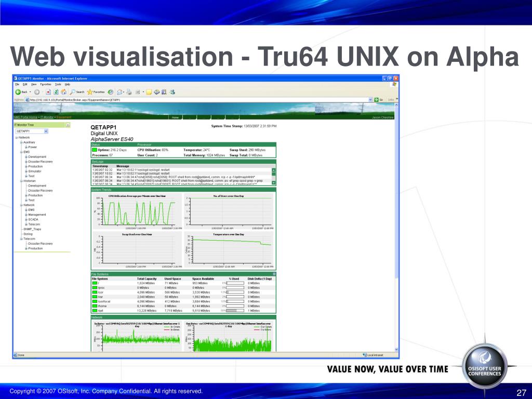The width and height of the screenshot is (532, 399).
Task: Go to browser Home page icon
Action: pos(63,92)
